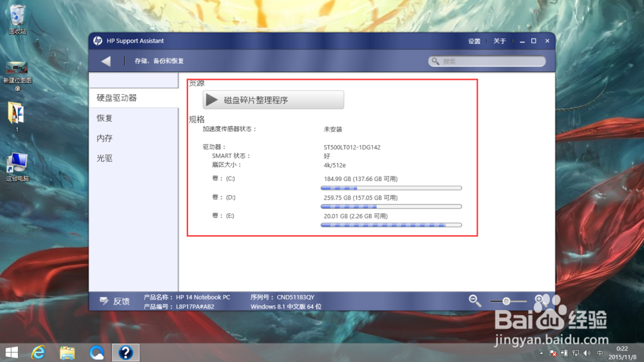This screenshot has height=362, width=644.
Task: Click the 20.01 GB capacity text
Action: click(x=355, y=216)
